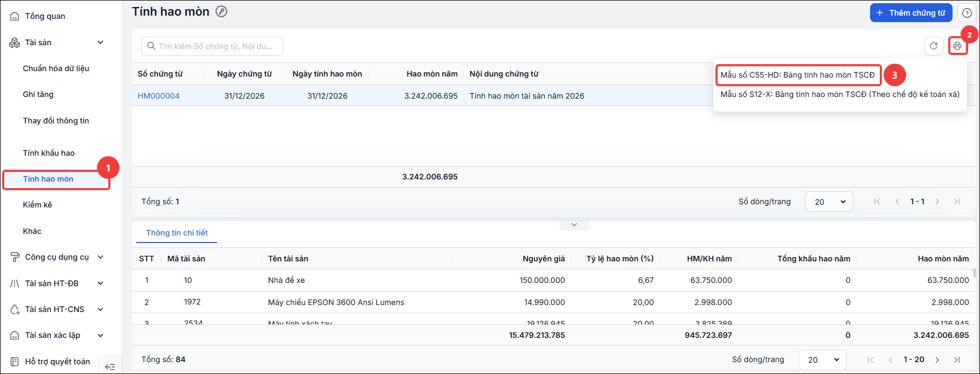
Task: Open Hỗ trợ quyết toán menu item
Action: click(58, 362)
